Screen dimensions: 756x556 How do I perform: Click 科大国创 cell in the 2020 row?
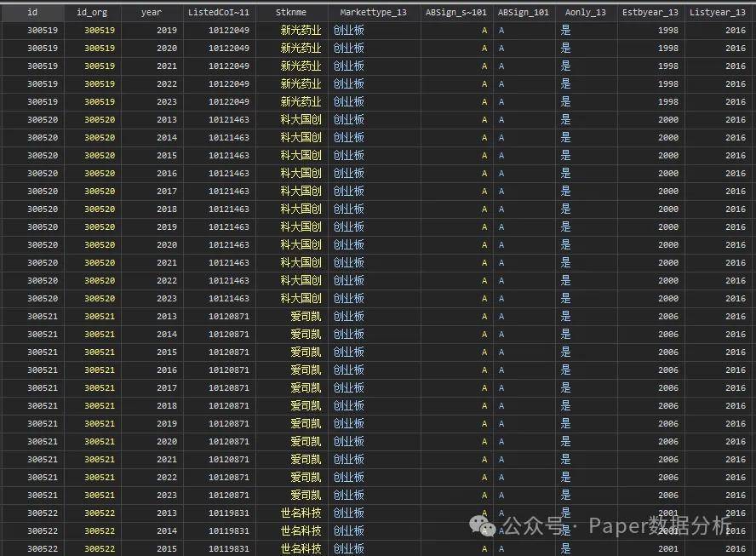(301, 245)
